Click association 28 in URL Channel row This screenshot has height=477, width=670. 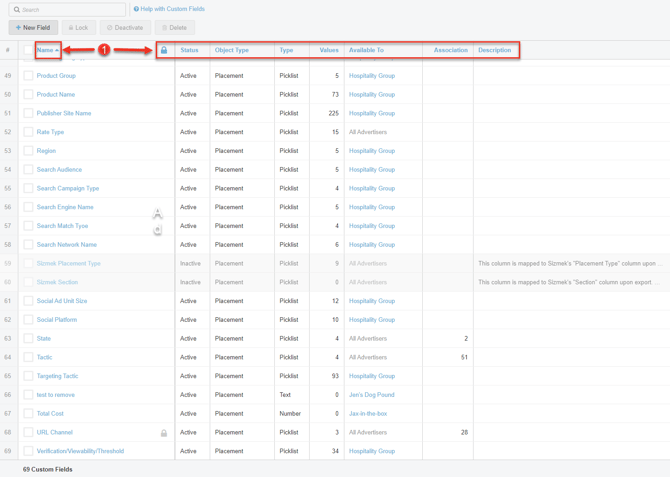[x=464, y=433]
